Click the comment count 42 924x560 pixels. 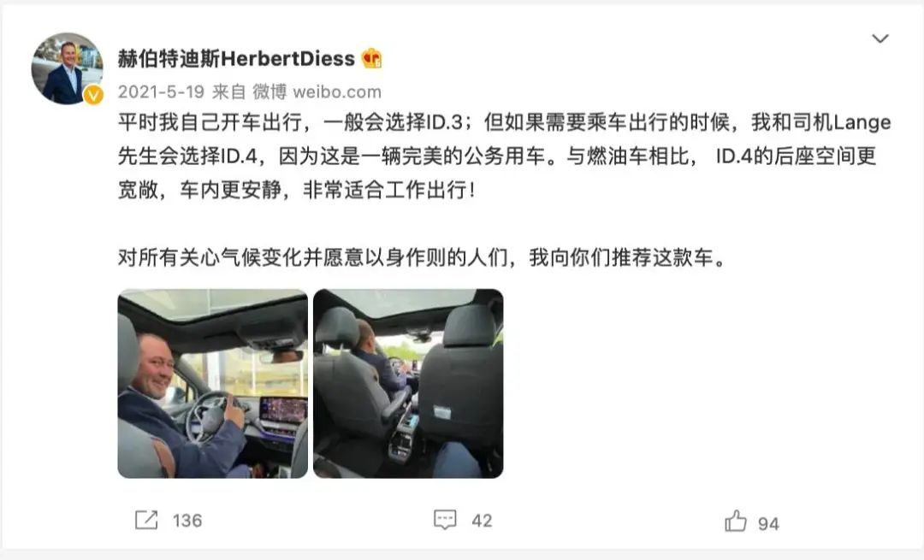pyautogui.click(x=482, y=521)
